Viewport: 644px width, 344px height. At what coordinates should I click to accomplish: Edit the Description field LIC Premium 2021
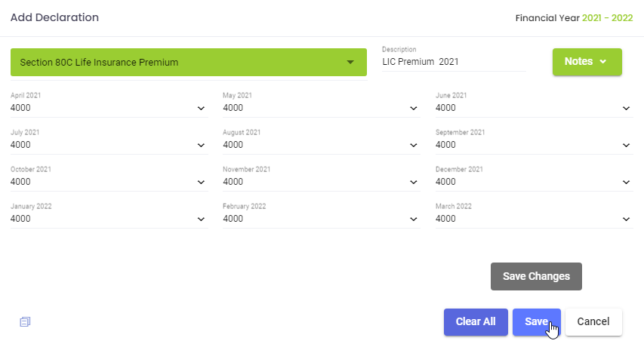tap(454, 62)
